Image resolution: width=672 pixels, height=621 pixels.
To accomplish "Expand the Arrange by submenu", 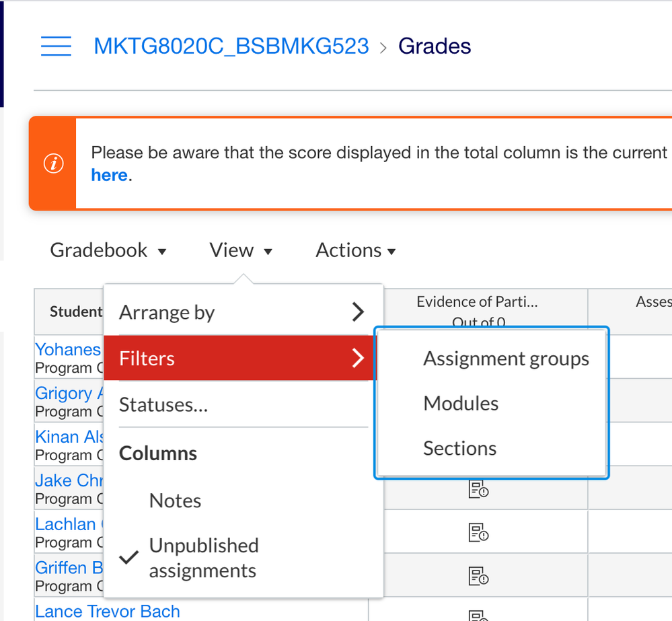I will tap(242, 312).
